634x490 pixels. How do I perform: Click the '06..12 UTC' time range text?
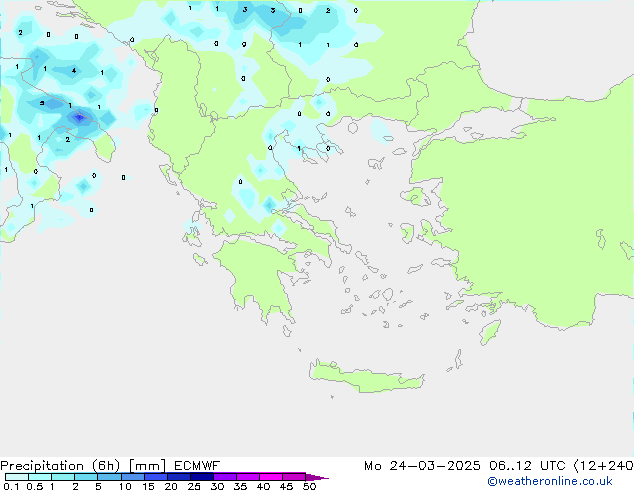tap(527, 466)
